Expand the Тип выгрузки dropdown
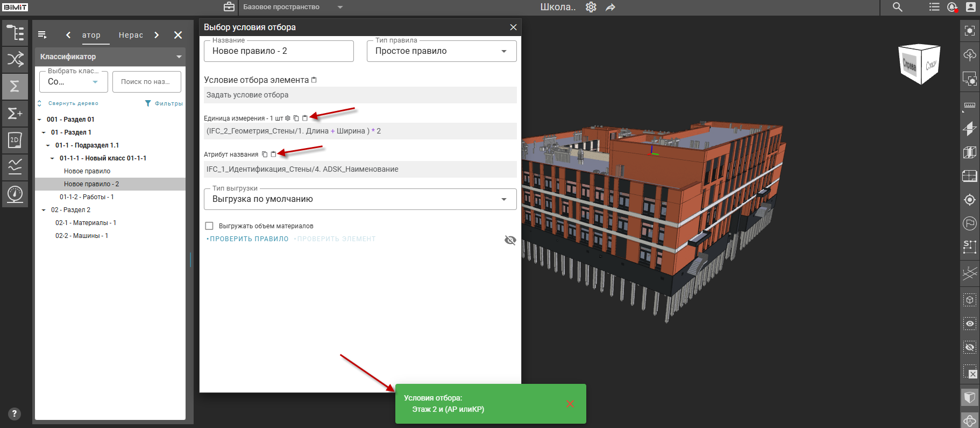980x428 pixels. pos(360,199)
